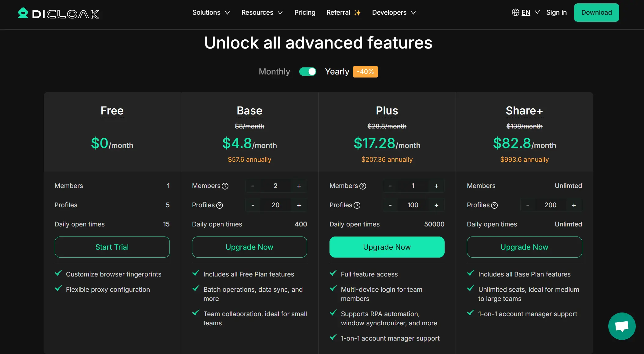Viewport: 644px width, 354px height.
Task: Expand the Resources dropdown menu
Action: tap(262, 13)
